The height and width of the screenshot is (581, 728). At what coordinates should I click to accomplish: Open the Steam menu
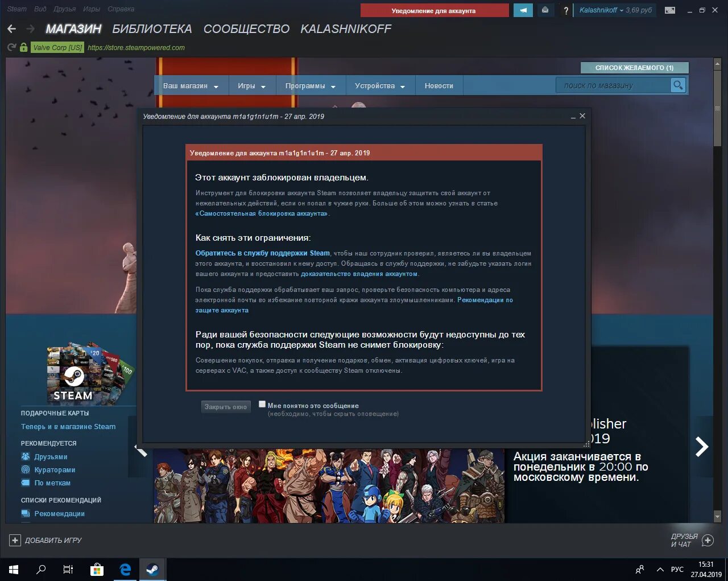16,9
